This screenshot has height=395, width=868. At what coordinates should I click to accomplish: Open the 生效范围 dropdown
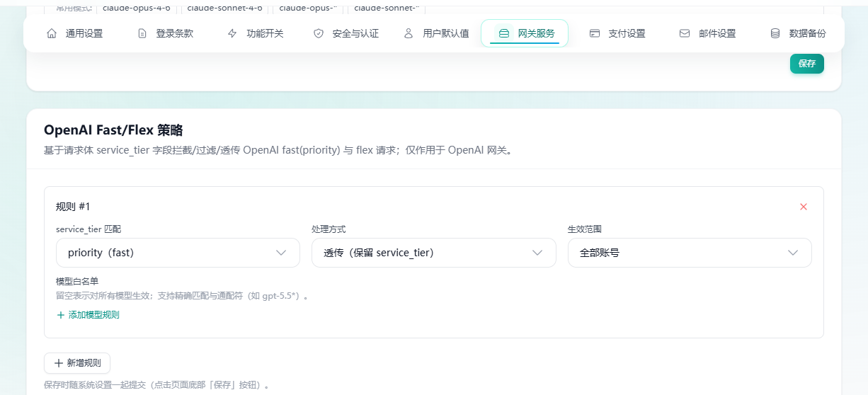tap(690, 253)
